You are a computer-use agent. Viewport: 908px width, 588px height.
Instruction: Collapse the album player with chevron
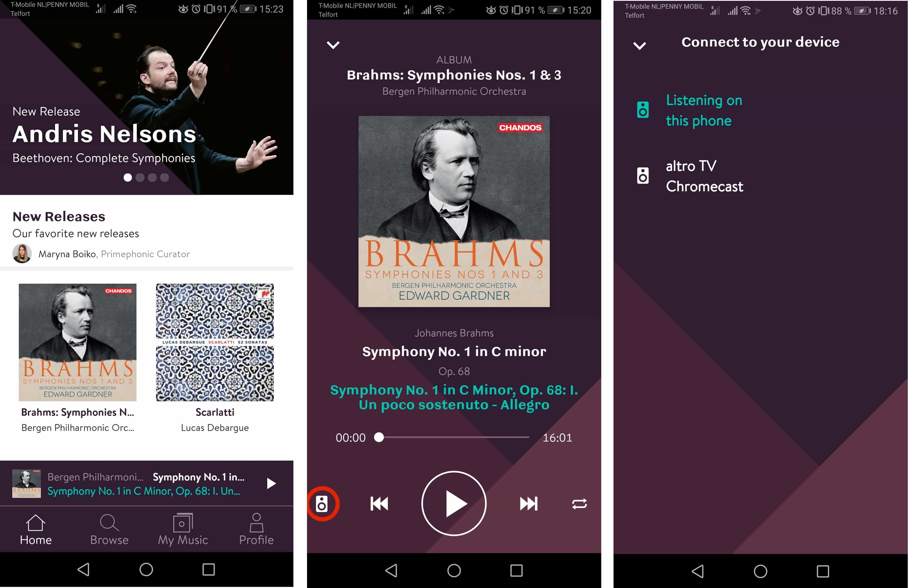[333, 45]
